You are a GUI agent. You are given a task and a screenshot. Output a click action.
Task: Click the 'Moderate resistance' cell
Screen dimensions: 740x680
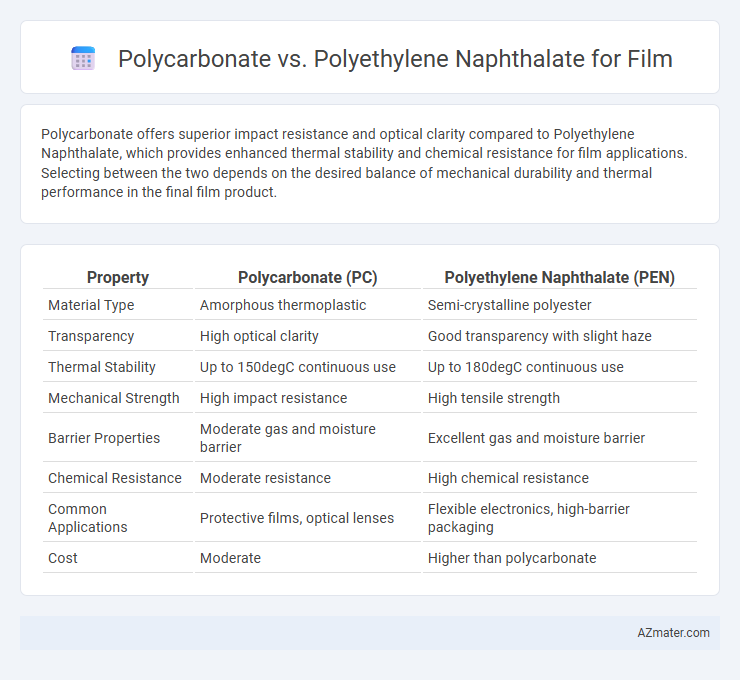tap(265, 478)
